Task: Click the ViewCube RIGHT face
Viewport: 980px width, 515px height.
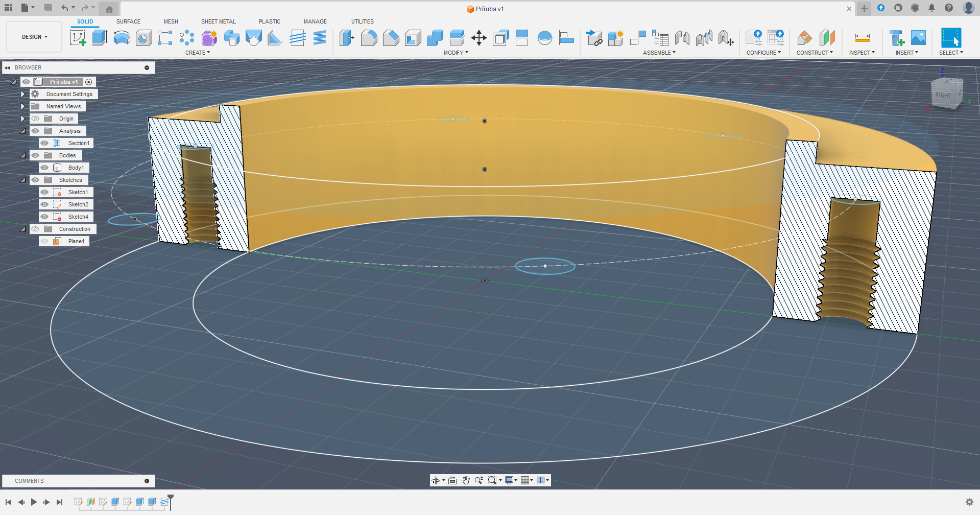Action: point(943,95)
